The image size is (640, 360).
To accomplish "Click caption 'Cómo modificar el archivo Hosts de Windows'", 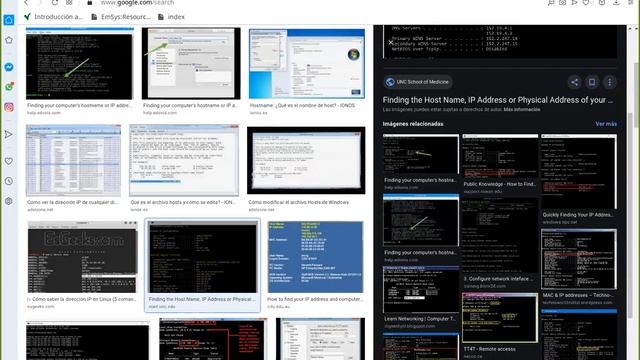I will [298, 202].
